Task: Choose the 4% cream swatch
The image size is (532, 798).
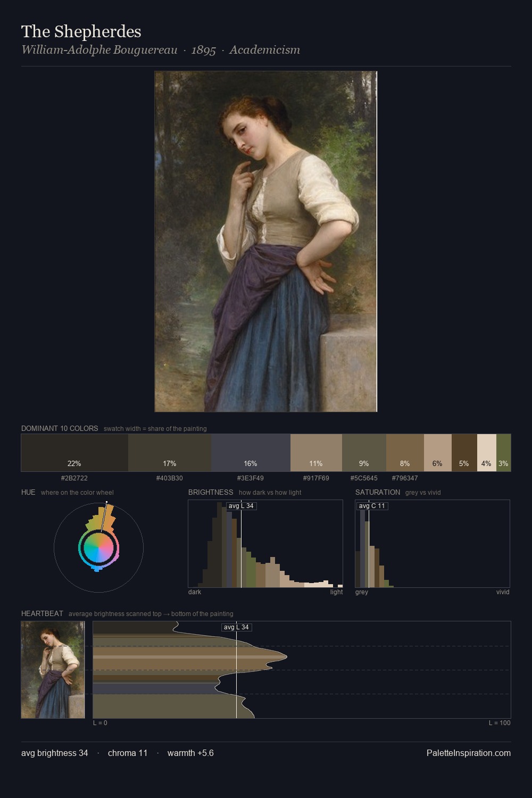Action: pyautogui.click(x=487, y=453)
